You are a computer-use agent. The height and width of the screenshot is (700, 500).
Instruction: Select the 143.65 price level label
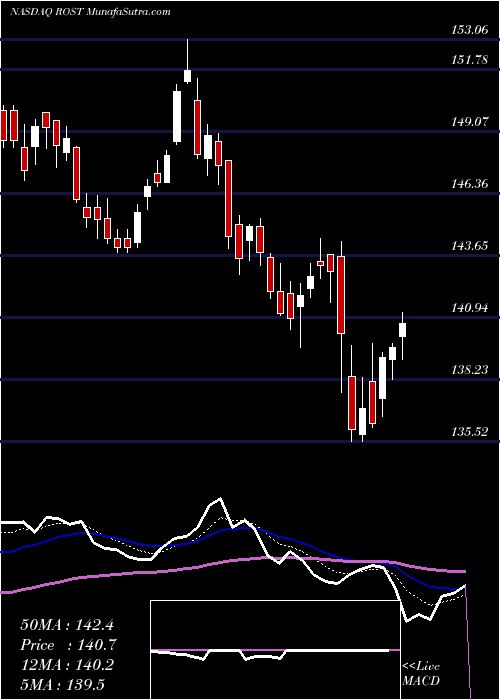[x=470, y=246]
